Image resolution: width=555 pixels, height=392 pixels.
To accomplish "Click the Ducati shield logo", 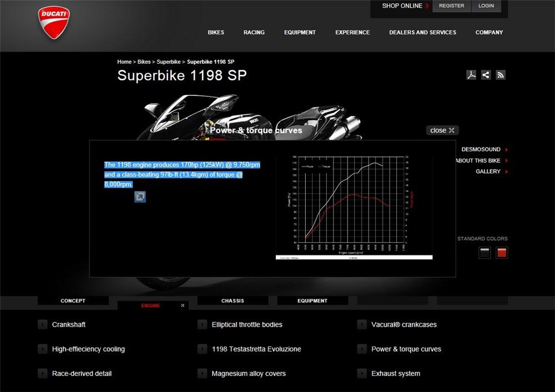I will click(x=54, y=22).
